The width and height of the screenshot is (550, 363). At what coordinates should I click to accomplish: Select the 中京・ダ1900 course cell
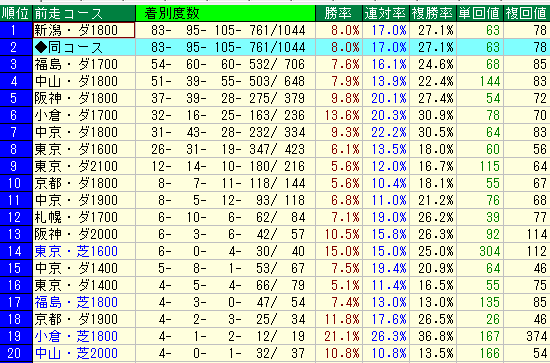pos(84,200)
